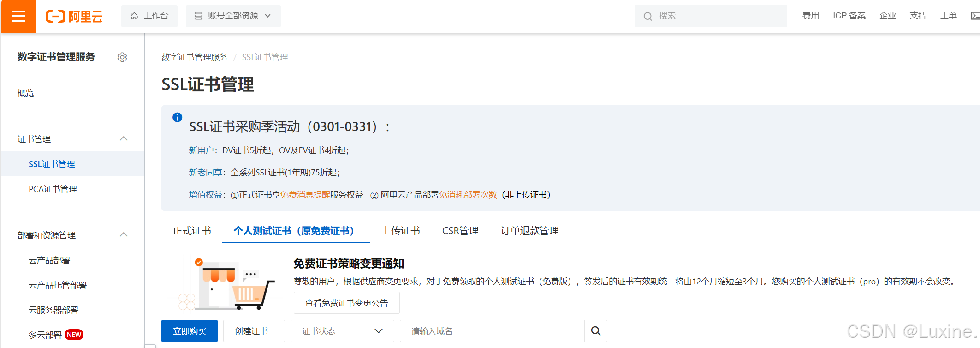Click the search magnifier in the domain box
This screenshot has height=348, width=980.
tap(595, 331)
